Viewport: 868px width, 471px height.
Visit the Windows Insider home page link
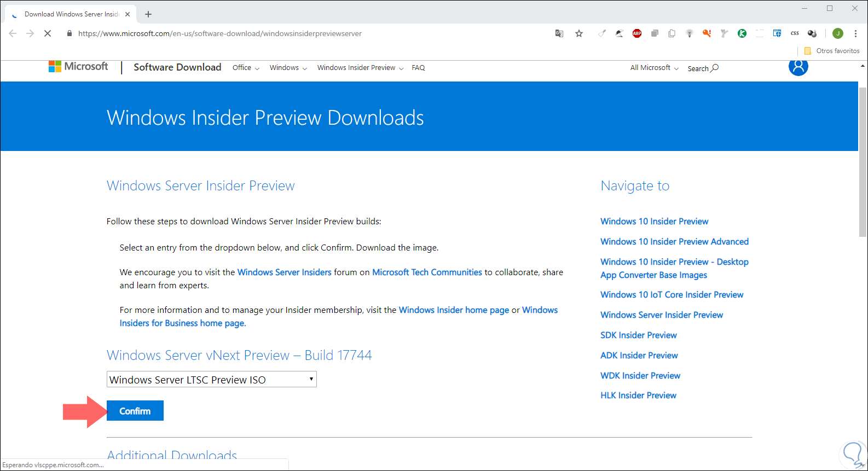click(x=454, y=310)
